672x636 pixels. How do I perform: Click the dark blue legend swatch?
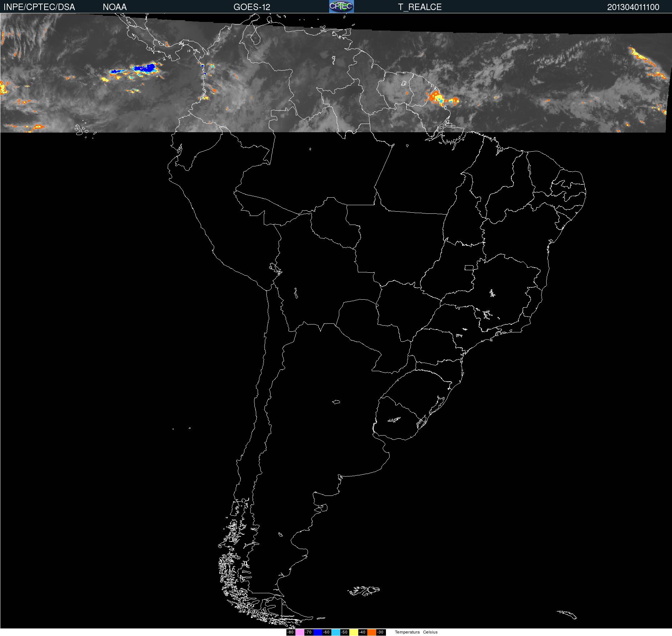tap(318, 632)
